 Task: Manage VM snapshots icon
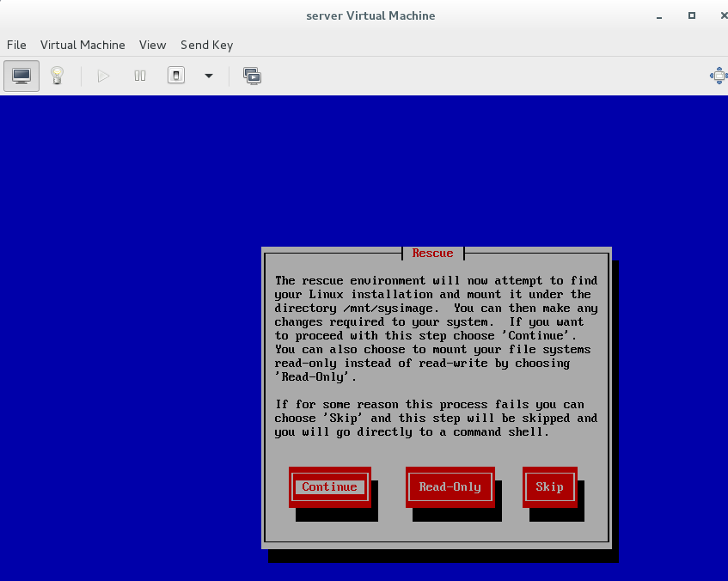pos(252,76)
